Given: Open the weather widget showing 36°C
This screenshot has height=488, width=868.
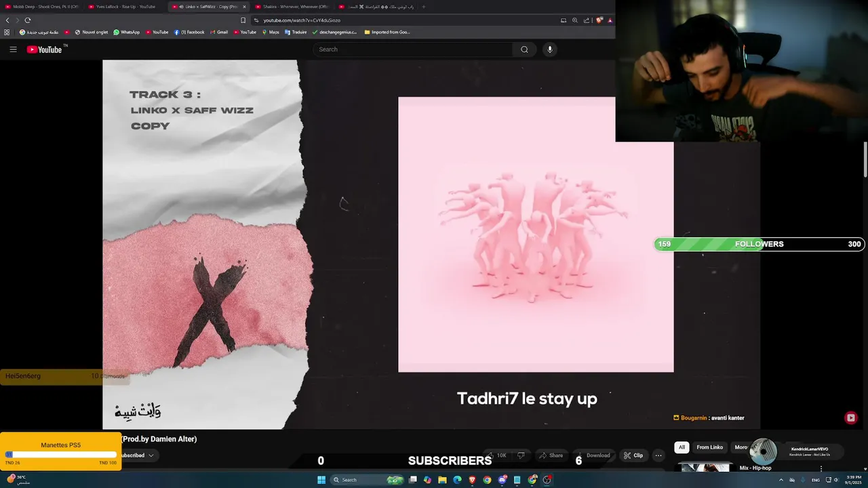Looking at the screenshot, I should click(x=19, y=479).
